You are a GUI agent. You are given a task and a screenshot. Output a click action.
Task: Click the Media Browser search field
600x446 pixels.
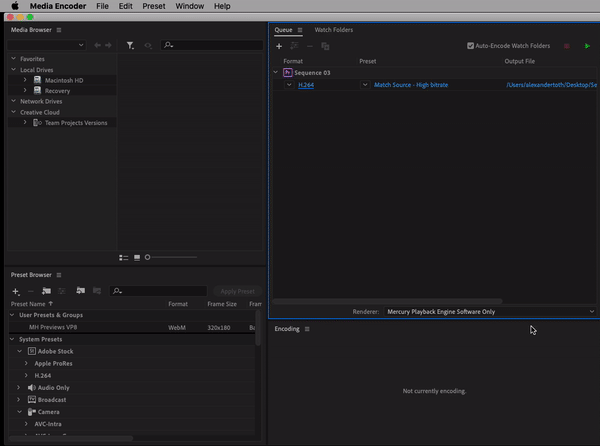(212, 45)
